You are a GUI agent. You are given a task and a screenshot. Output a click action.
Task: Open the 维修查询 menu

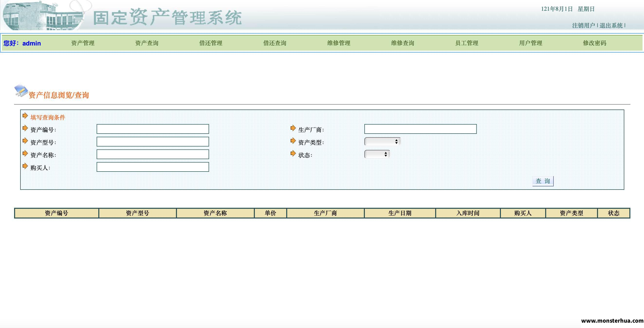pyautogui.click(x=403, y=43)
